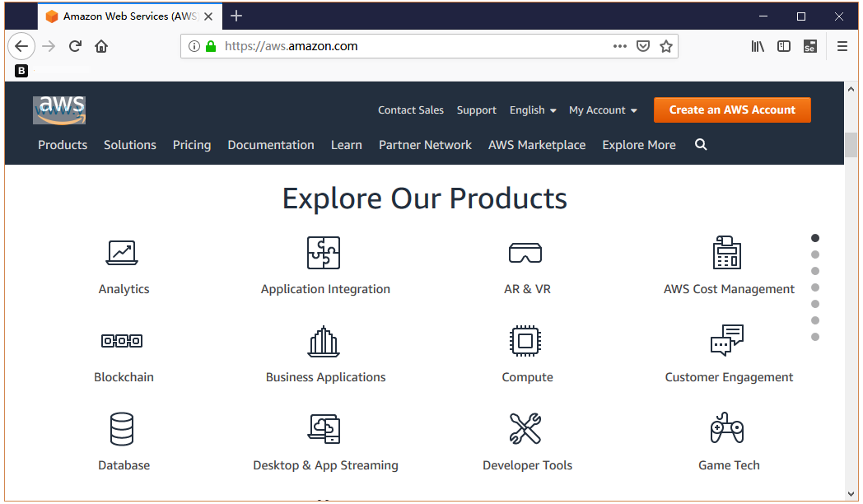Click the AWS logo
Image resolution: width=863 pixels, height=504 pixels.
click(x=59, y=110)
